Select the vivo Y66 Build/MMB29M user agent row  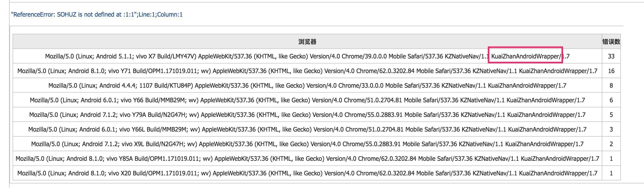pos(307,100)
